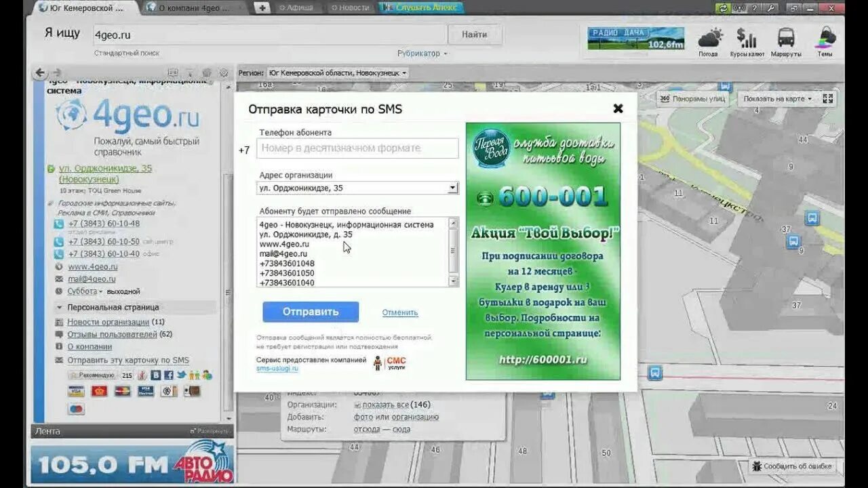This screenshot has height=488, width=868.
Task: Switch to О компании 4geo tab
Action: pos(195,8)
